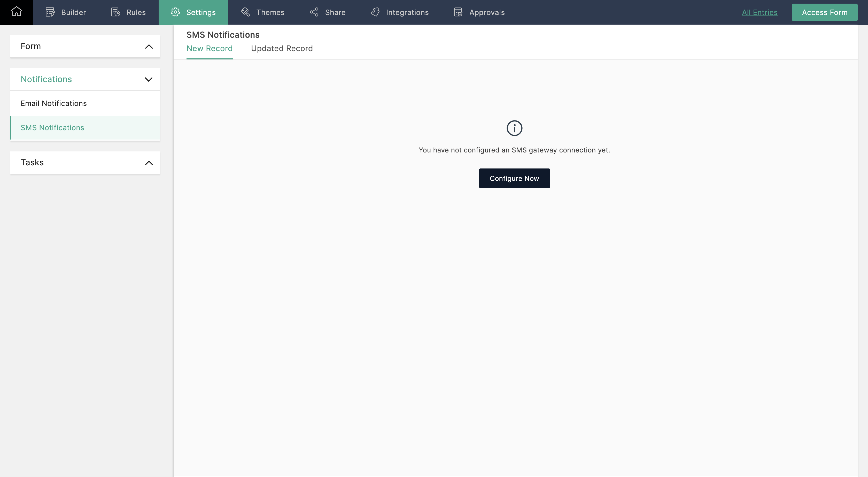Click the Configure Now button
Viewport: 868px width, 477px height.
coord(514,178)
